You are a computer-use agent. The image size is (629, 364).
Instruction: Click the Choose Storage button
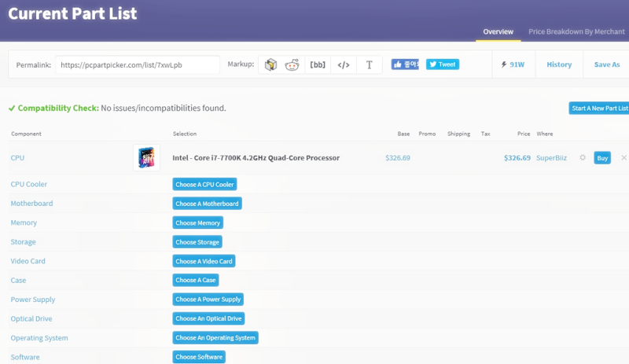(197, 242)
